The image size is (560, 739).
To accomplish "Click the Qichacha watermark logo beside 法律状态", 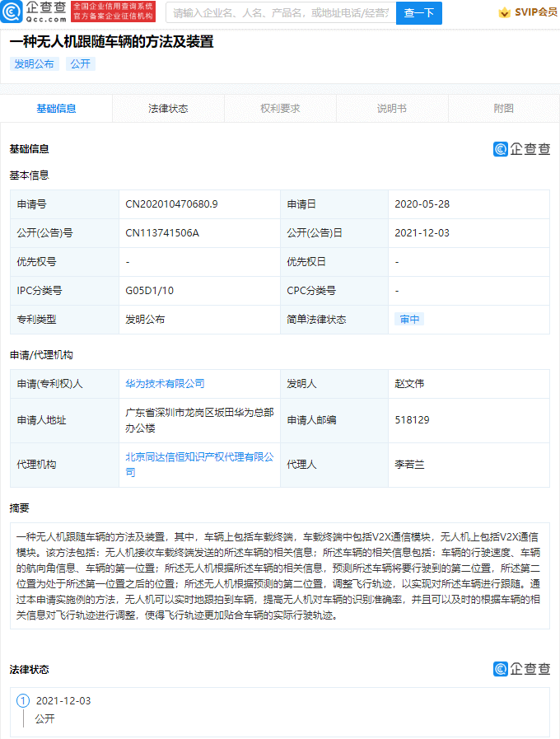I will (521, 669).
